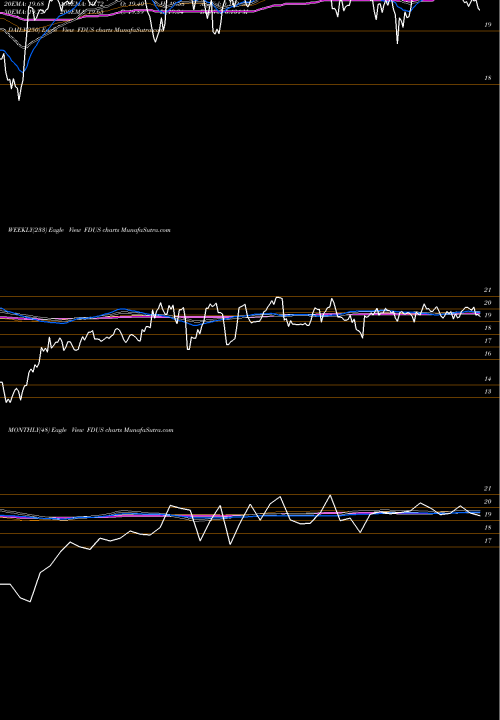The width and height of the screenshot is (500, 720).
Task: Select the 20 axis label on monthly chart
Action: tap(488, 501)
